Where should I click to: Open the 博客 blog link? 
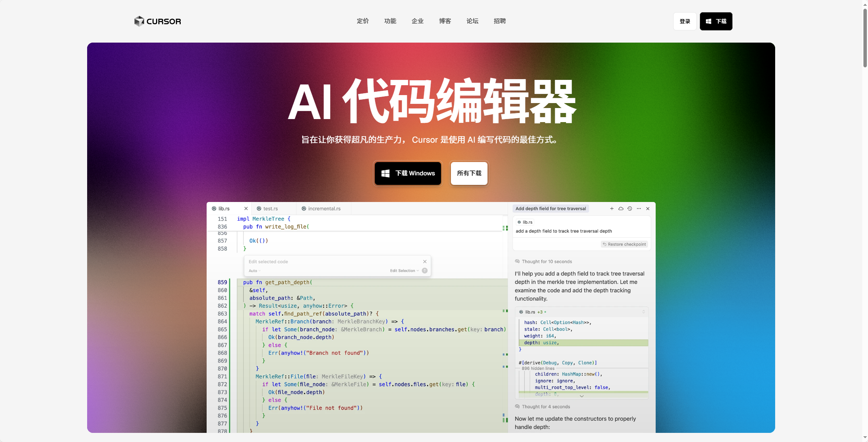coord(445,21)
